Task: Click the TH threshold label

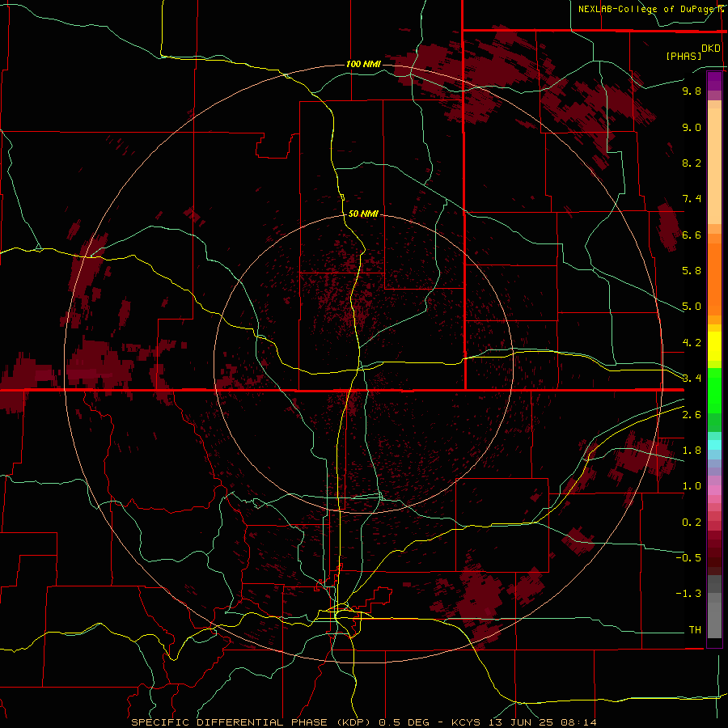Action: click(695, 630)
